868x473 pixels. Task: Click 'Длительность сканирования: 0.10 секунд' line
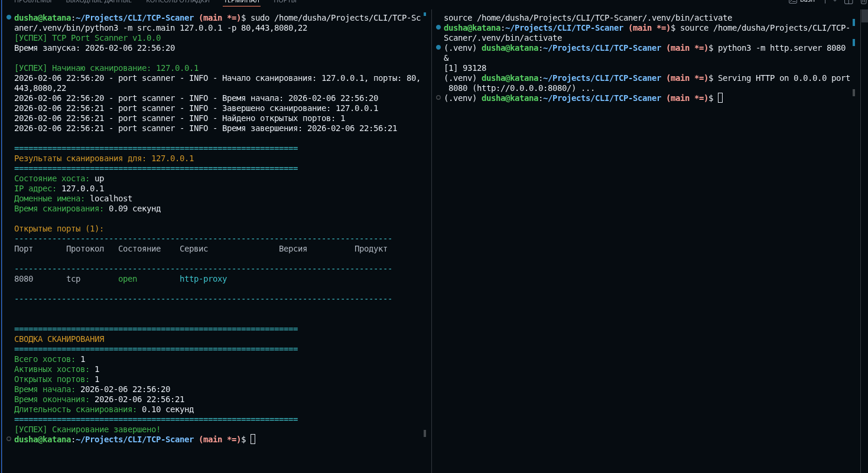(x=104, y=409)
